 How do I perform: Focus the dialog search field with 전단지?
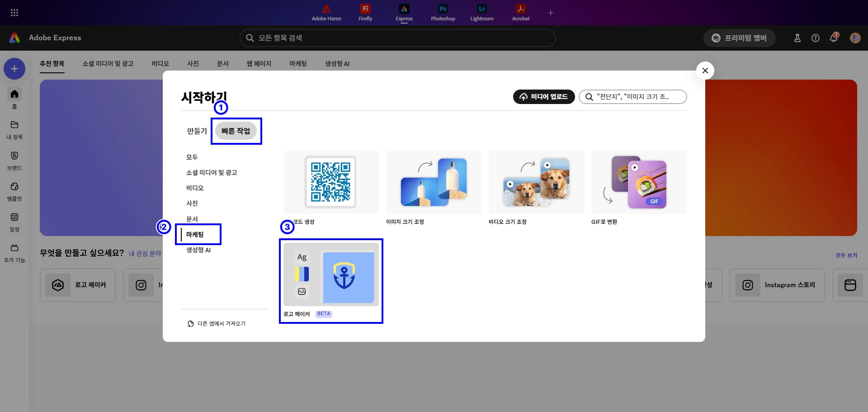click(x=633, y=97)
